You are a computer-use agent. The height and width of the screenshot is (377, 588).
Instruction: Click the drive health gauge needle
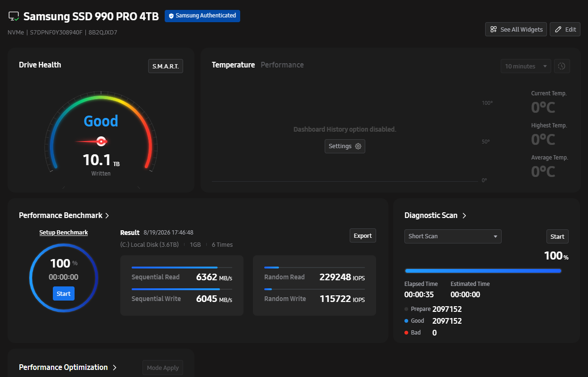(x=92, y=141)
